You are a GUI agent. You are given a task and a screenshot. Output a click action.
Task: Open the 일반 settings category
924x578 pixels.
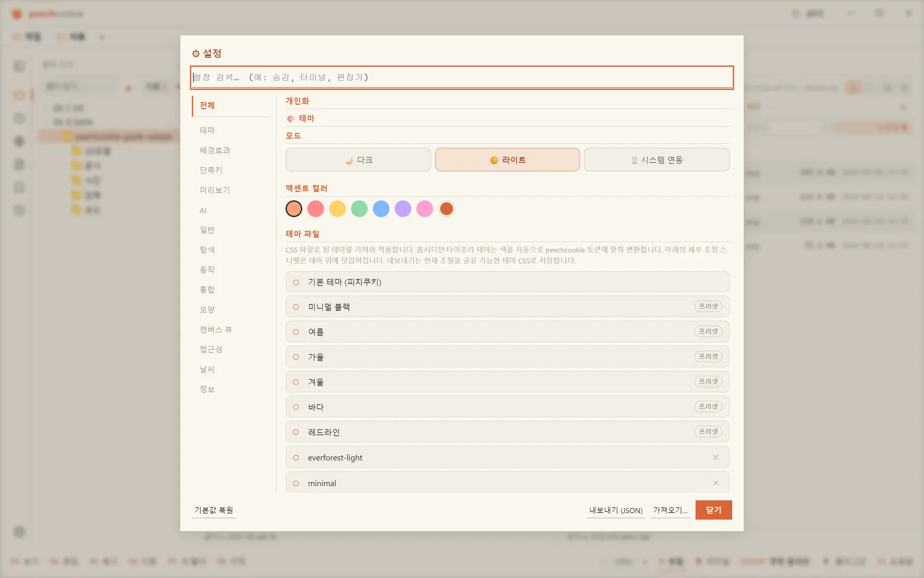pos(230,230)
